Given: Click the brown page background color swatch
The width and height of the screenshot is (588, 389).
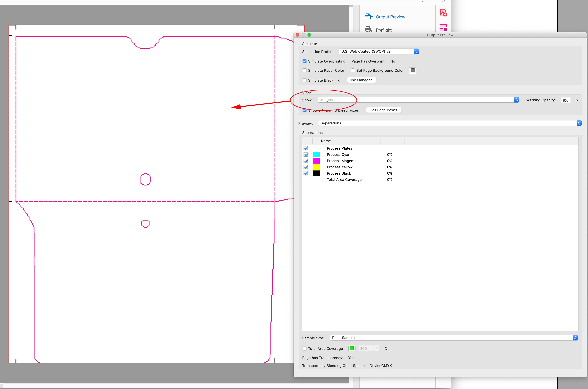Looking at the screenshot, I should 412,70.
